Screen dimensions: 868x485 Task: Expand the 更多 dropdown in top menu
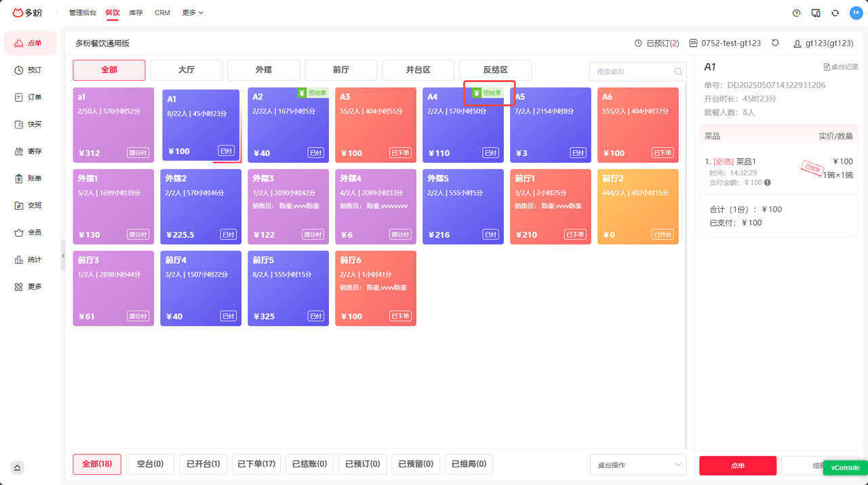click(x=193, y=13)
